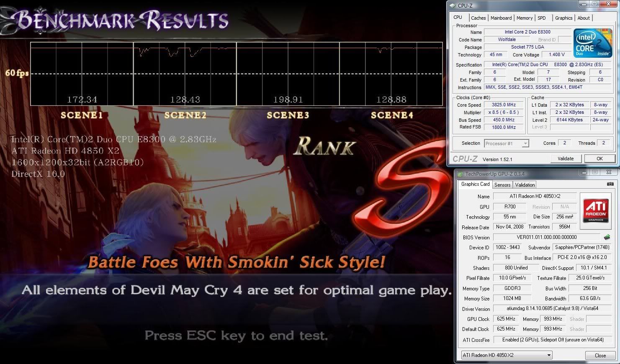Click OK in the CPU-Z window
This screenshot has width=620, height=364.
point(600,159)
